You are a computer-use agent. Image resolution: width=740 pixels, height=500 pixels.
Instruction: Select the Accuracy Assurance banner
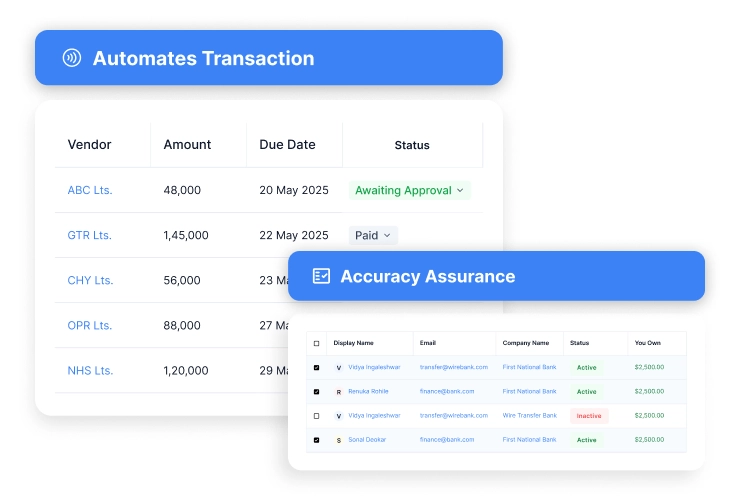click(x=496, y=276)
